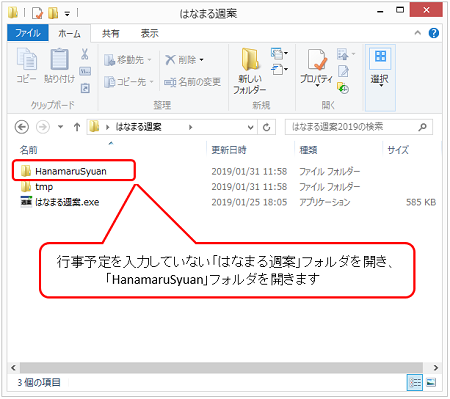
Task: Click the scroll right arrow
Action: [x=436, y=367]
